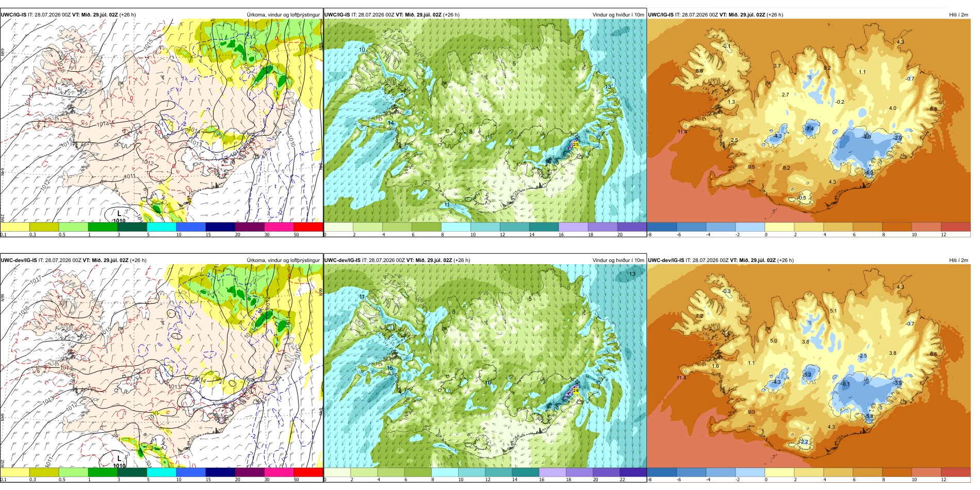Open the UWC 10m wind and gust map

pos(485,121)
